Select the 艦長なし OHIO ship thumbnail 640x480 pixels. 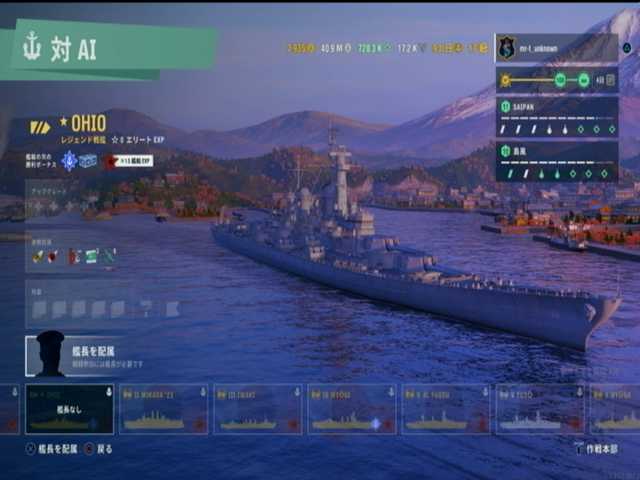click(x=69, y=409)
